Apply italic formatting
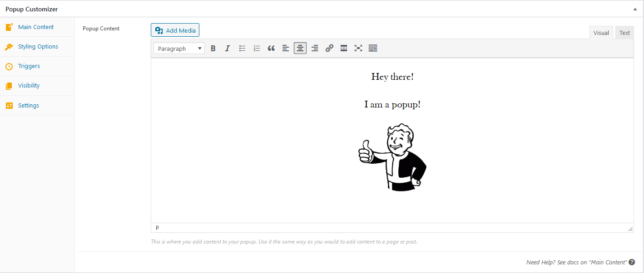644x273 pixels. (228, 48)
